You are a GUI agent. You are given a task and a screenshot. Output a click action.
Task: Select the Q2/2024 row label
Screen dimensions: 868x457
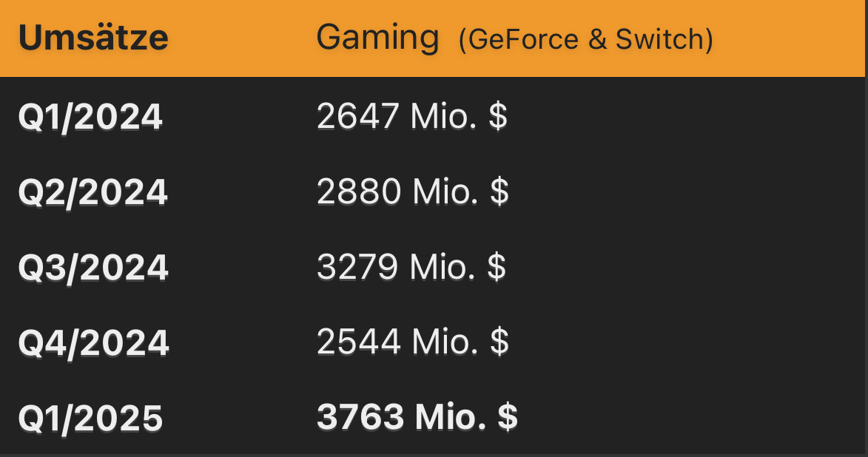(93, 192)
